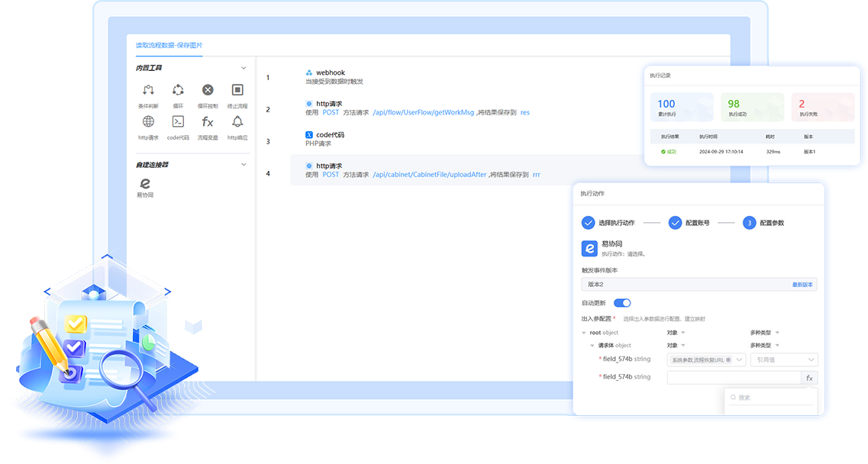Choose the 易协同 custom connector icon

145,184
